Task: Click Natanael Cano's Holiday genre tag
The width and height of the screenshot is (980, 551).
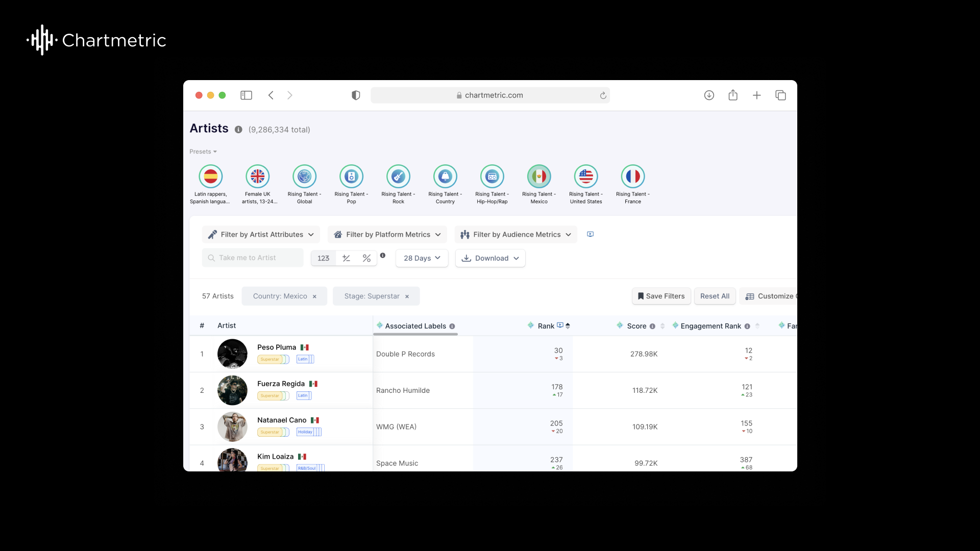Action: pyautogui.click(x=305, y=432)
